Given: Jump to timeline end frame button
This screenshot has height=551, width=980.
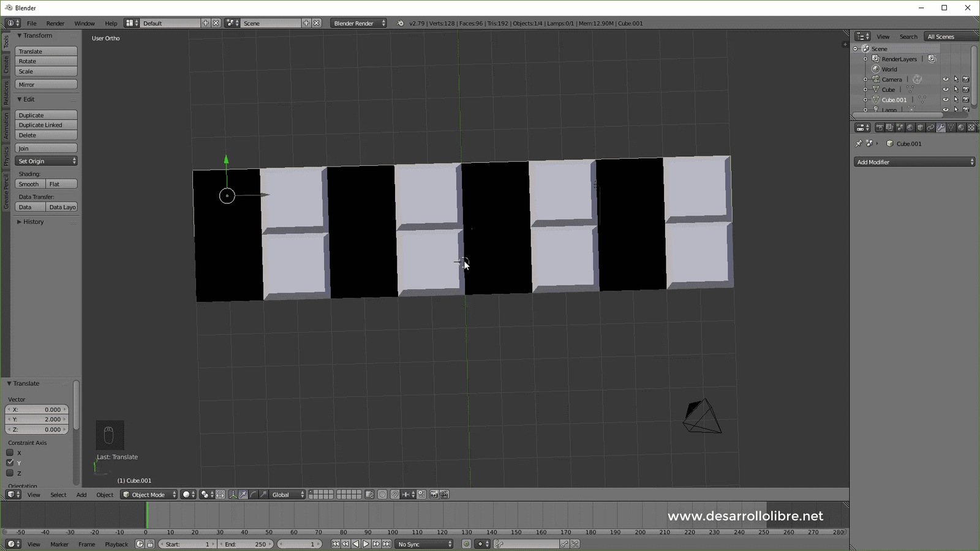Looking at the screenshot, I should pyautogui.click(x=386, y=544).
